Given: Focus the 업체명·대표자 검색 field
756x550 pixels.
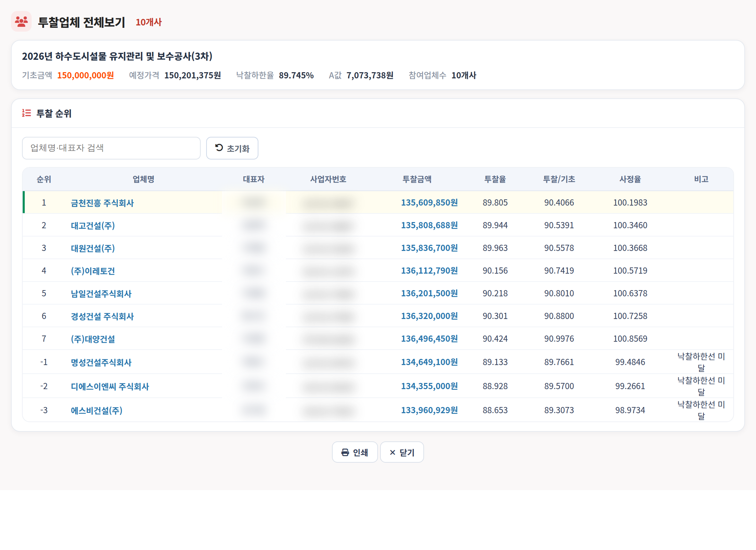Looking at the screenshot, I should [x=111, y=148].
